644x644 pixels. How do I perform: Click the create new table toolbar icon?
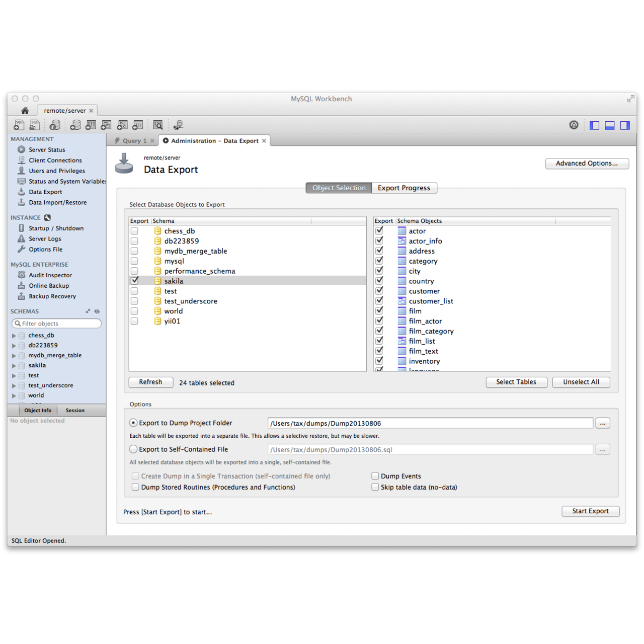(x=91, y=125)
